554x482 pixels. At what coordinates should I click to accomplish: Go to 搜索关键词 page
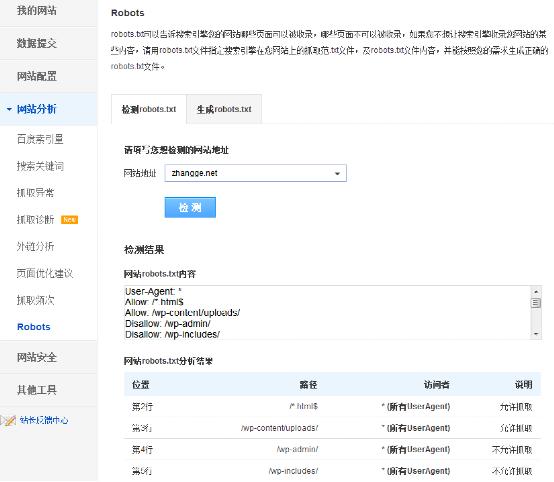click(x=40, y=166)
